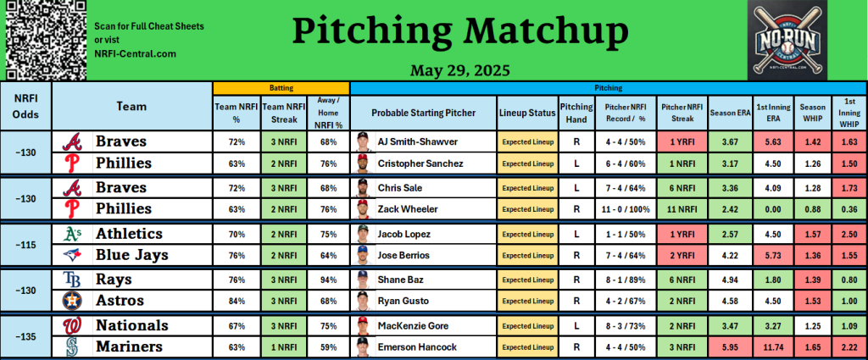868x360 pixels.
Task: Select Zack Wheeler's player headshot
Action: tap(363, 209)
